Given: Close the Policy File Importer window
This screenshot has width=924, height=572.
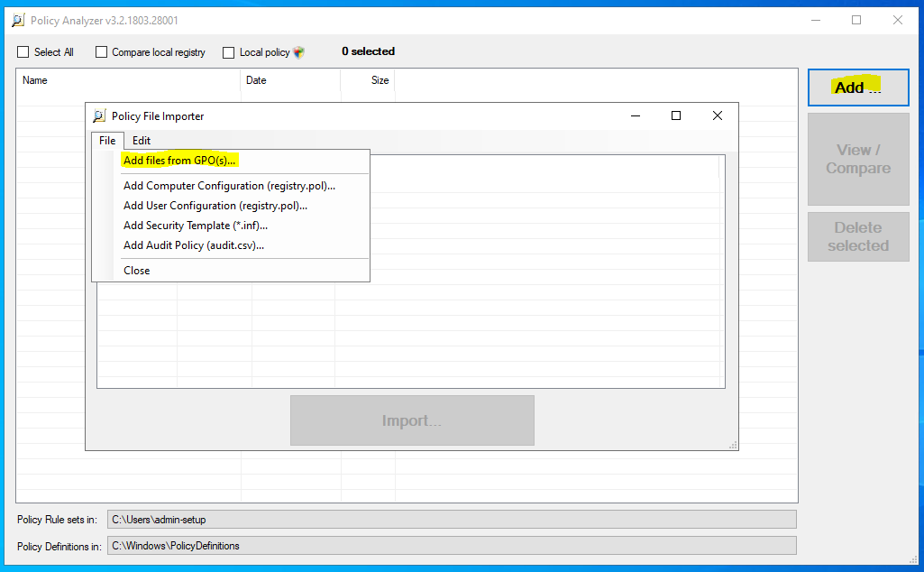Looking at the screenshot, I should pos(718,115).
